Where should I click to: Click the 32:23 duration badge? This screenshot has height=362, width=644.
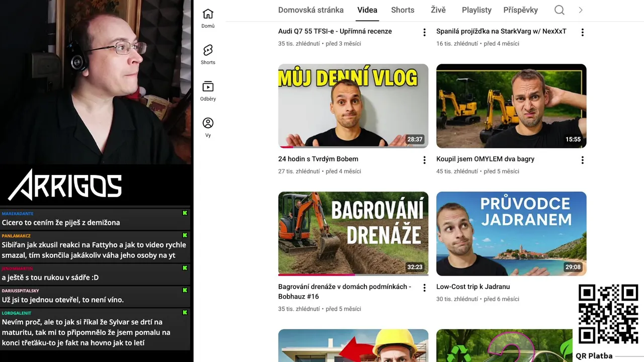[x=415, y=267]
